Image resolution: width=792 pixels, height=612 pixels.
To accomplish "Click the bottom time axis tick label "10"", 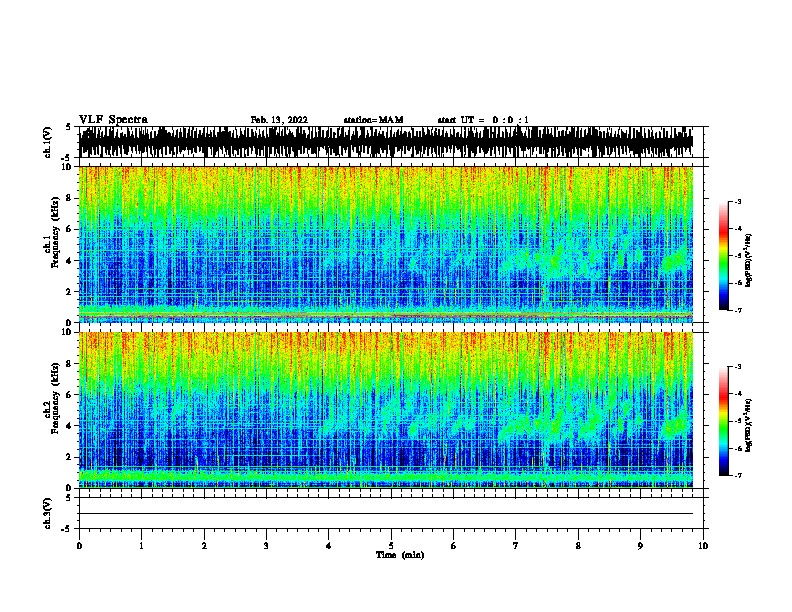I will (703, 545).
